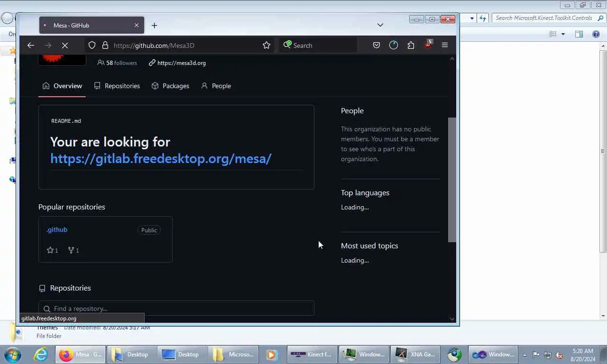607x364 pixels.
Task: Launch Internet Explorer from taskbar
Action: tap(41, 355)
